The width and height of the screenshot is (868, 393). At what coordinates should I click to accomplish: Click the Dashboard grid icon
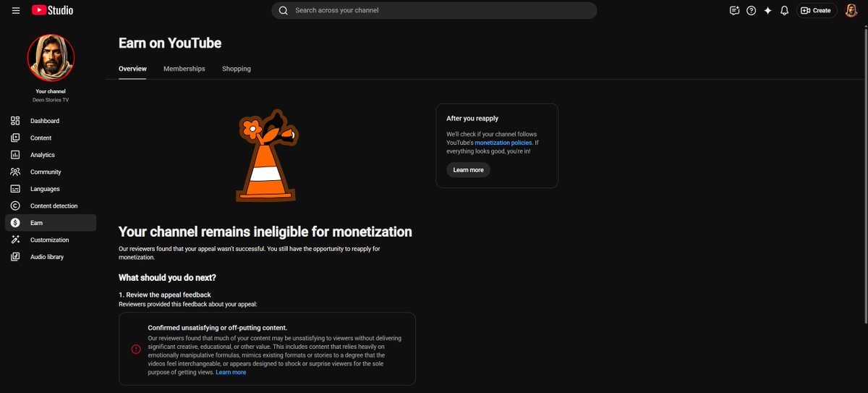click(15, 121)
